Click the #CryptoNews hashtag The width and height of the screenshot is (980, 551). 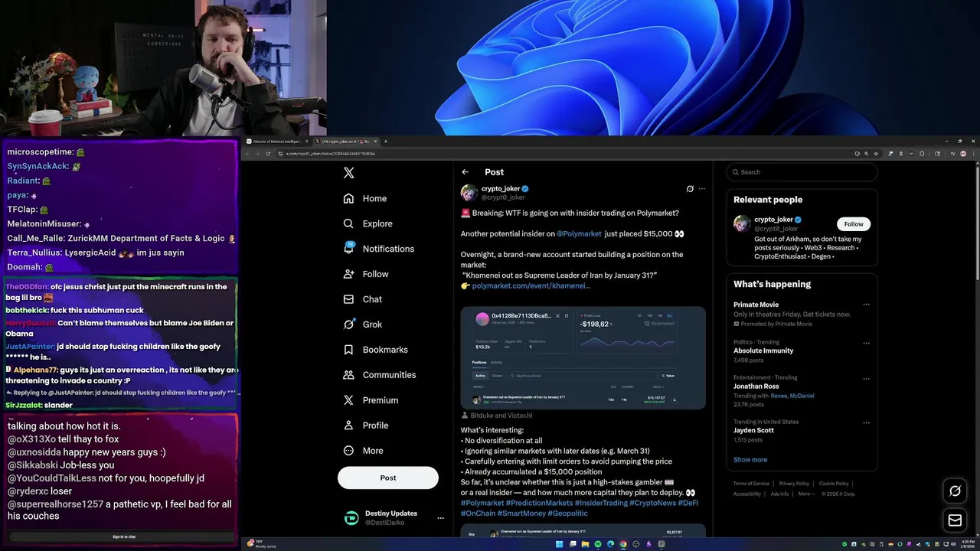click(x=652, y=503)
